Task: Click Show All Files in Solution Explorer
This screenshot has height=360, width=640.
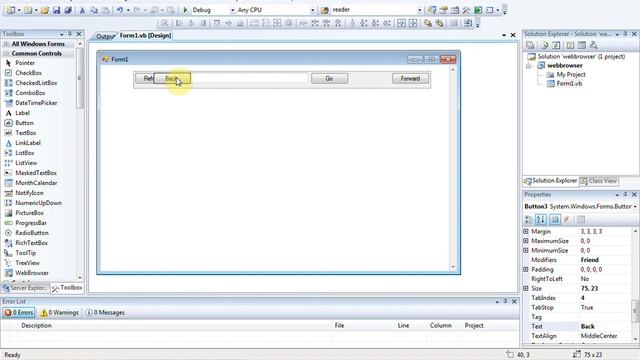Action: (544, 45)
